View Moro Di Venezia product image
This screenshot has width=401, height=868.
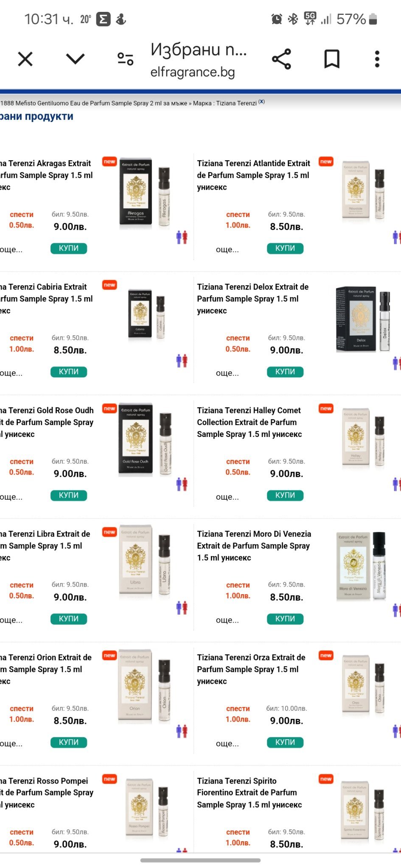pyautogui.click(x=362, y=566)
